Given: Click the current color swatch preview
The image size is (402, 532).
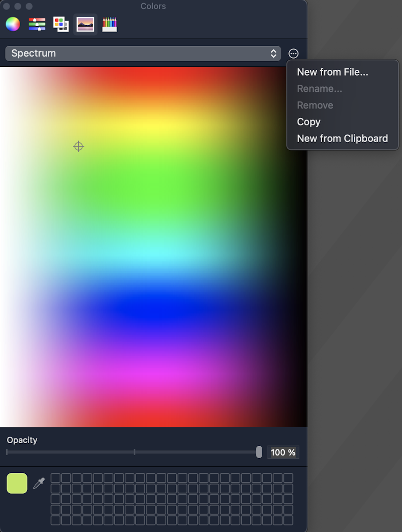Looking at the screenshot, I should [x=17, y=483].
